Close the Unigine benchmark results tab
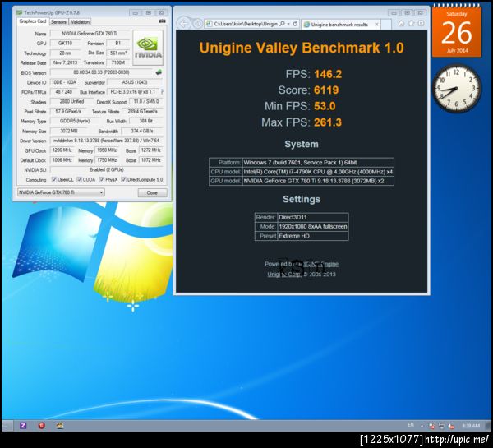Image resolution: width=493 pixels, height=448 pixels. pos(376,25)
